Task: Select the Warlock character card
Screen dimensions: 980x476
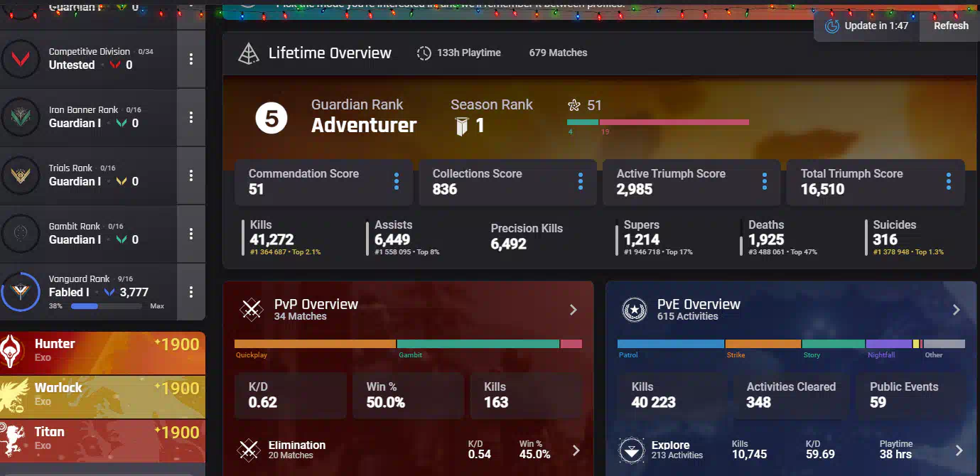Action: coord(102,396)
